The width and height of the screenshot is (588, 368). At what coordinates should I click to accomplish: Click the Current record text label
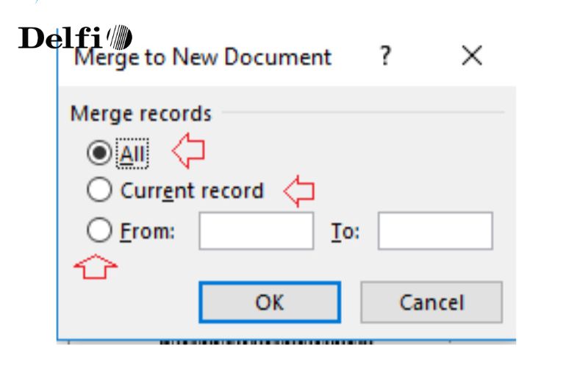point(192,191)
